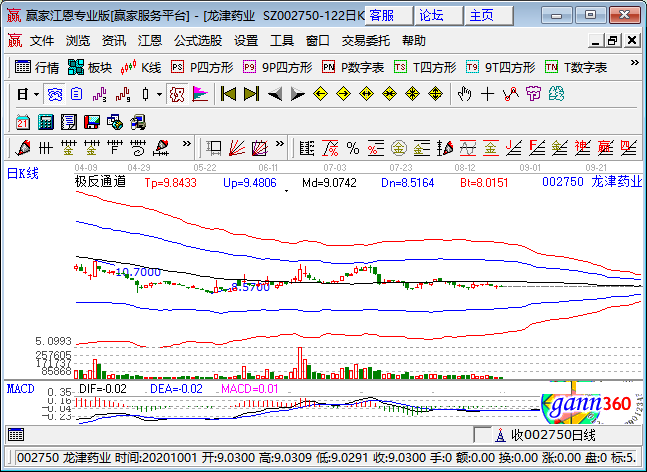The height and width of the screenshot is (472, 647).
Task: Select the 3-wave step line icon
Action: 99,94
